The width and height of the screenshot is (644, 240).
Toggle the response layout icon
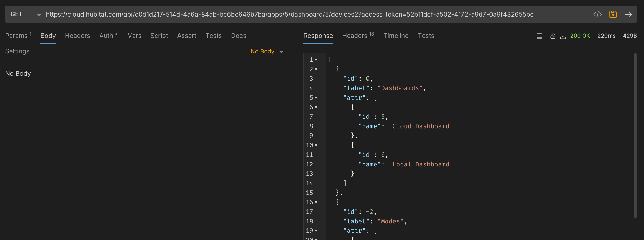[539, 36]
